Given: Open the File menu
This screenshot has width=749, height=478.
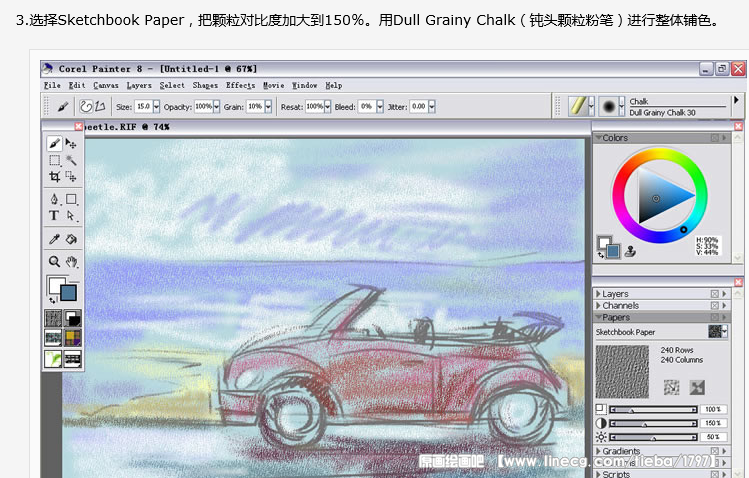Looking at the screenshot, I should pyautogui.click(x=52, y=85).
